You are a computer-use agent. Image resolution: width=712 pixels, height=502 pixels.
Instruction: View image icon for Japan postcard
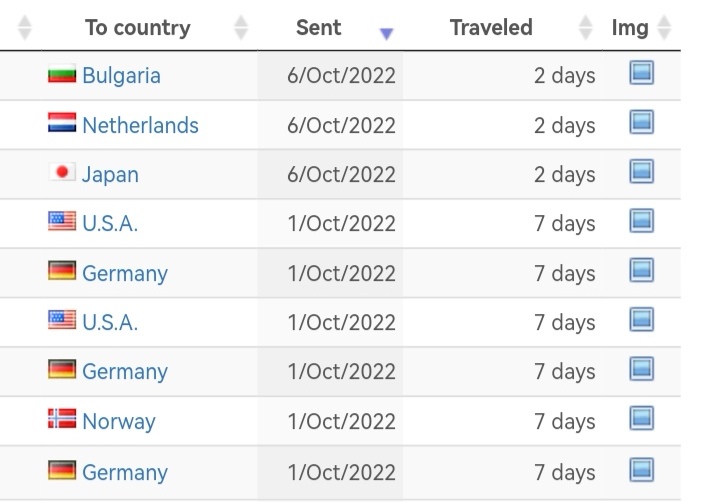[x=641, y=172]
